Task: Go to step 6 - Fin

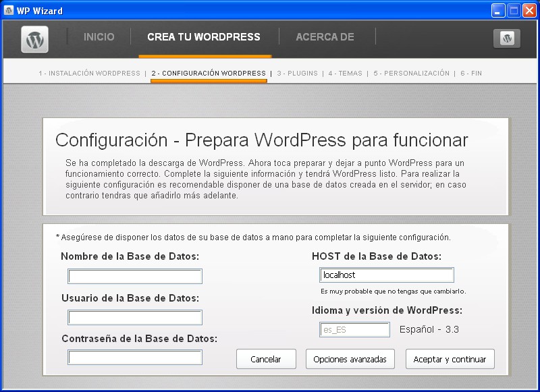Action: (x=471, y=74)
